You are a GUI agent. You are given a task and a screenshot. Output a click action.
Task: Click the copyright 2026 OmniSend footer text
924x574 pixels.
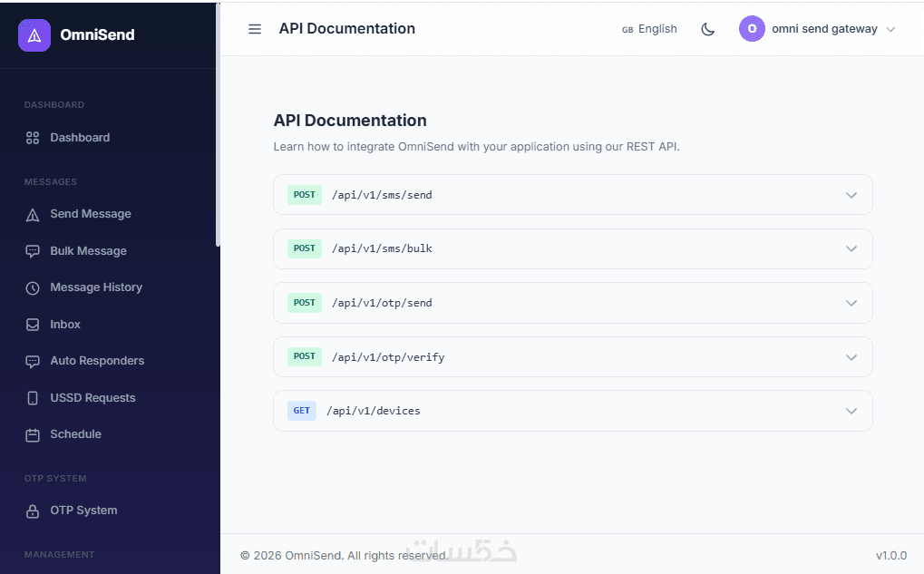click(345, 555)
